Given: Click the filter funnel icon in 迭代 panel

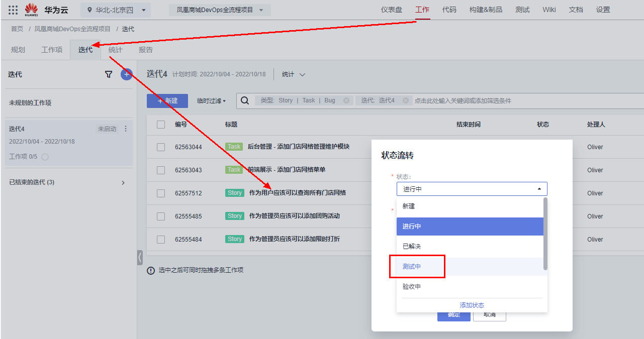Looking at the screenshot, I should (109, 74).
